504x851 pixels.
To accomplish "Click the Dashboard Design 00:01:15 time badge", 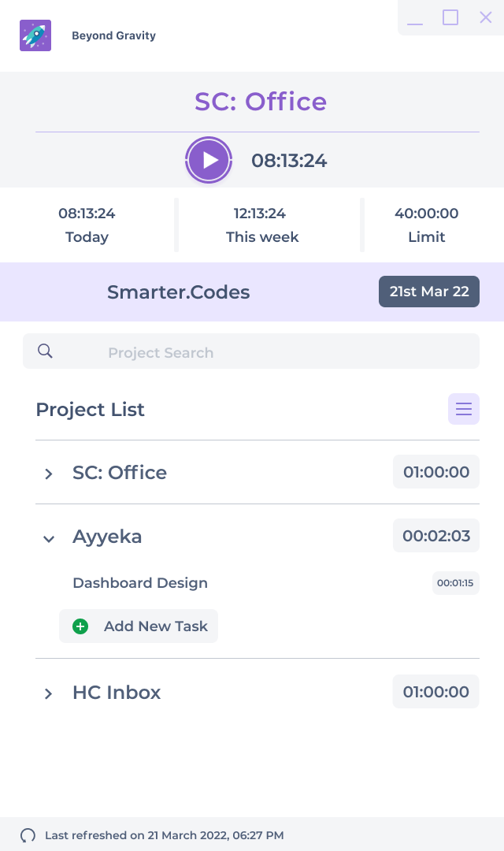I will tap(455, 583).
